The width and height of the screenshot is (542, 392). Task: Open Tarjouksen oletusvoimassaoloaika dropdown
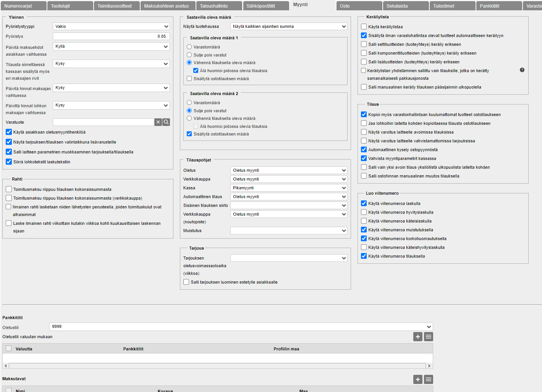[289, 258]
